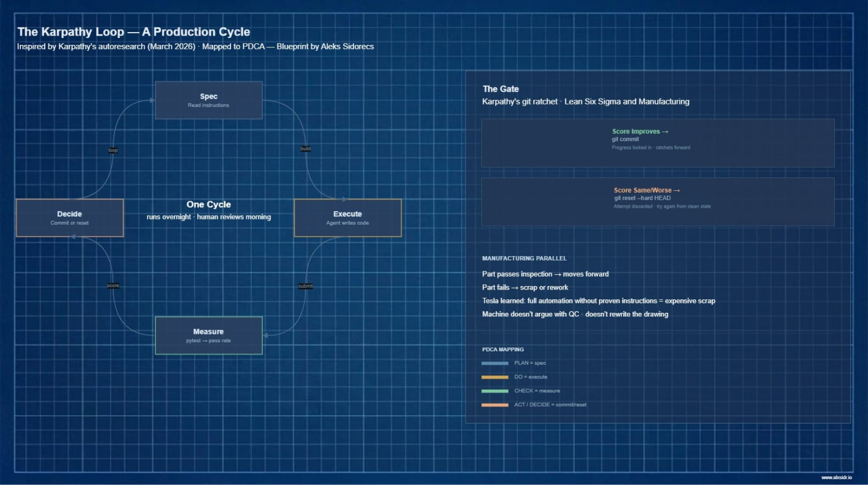Select the 'submit' edge label
The height and width of the screenshot is (485, 868).
point(306,286)
